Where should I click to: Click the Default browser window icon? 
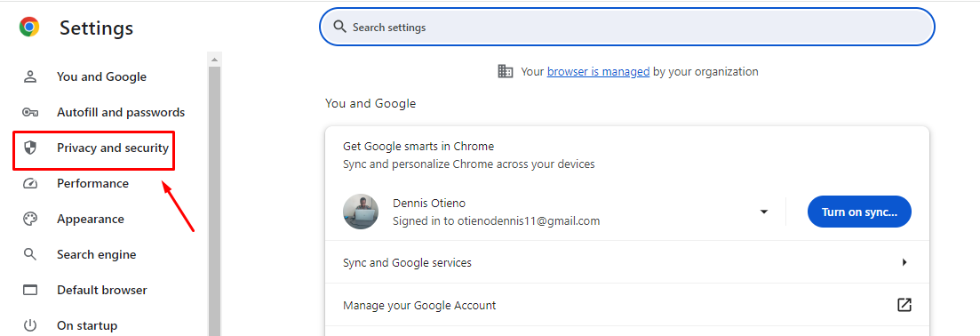30,291
